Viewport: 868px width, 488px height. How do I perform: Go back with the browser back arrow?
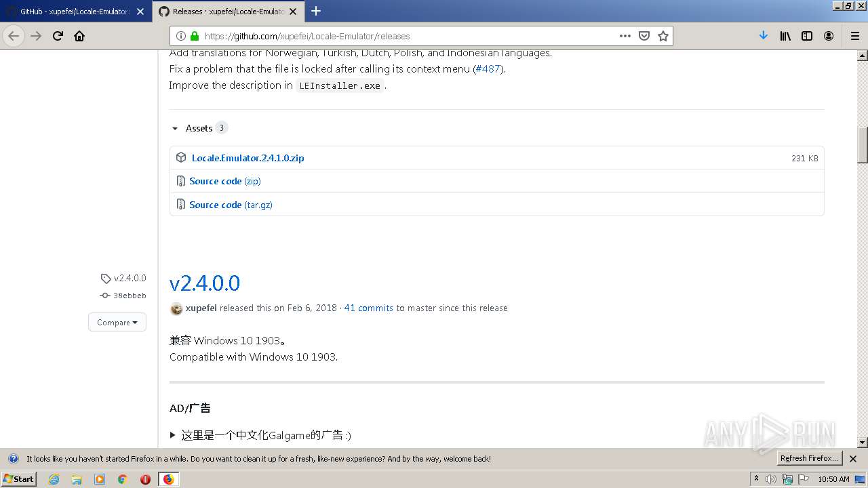[14, 36]
